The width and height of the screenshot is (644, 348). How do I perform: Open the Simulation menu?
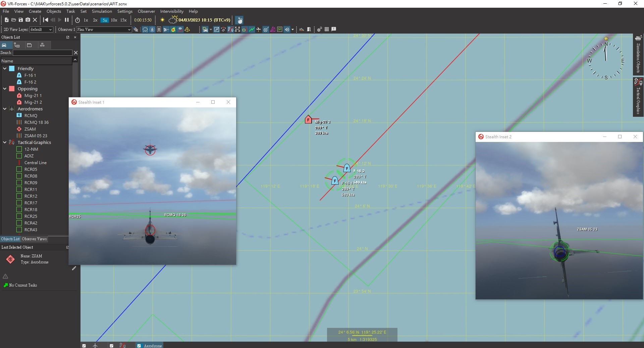point(102,11)
